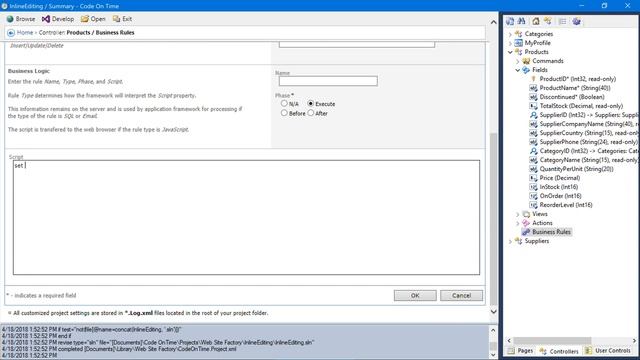Screen dimensions: 640x360
Task: Collapse the Fields tree node
Action: 518,70
